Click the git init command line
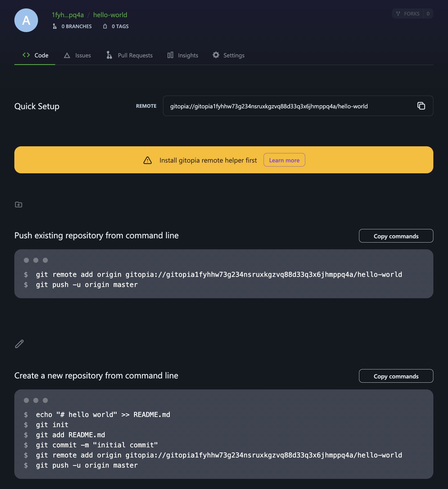 tap(52, 425)
